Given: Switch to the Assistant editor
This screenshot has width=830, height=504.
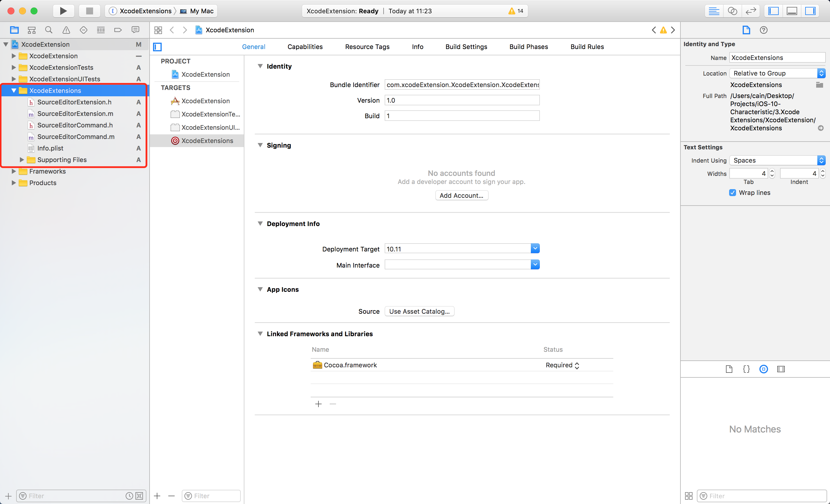Looking at the screenshot, I should point(732,11).
